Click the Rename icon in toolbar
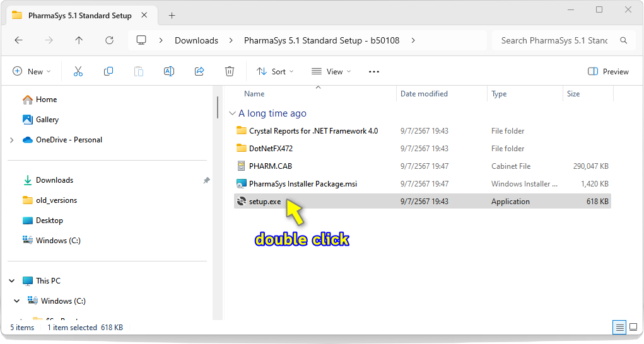This screenshot has height=344, width=644. click(x=169, y=71)
